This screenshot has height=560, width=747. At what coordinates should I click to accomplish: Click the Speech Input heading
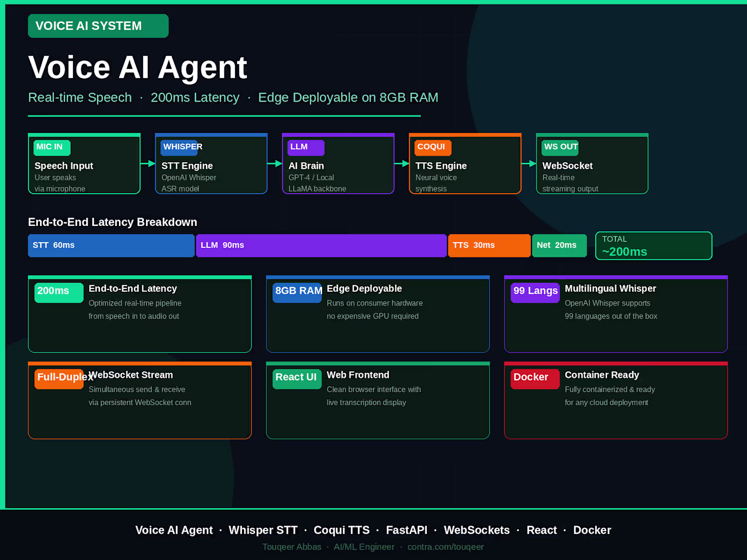(x=64, y=166)
